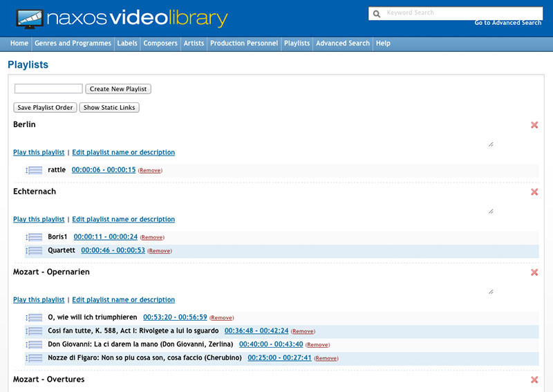Open the Composers menu
The width and height of the screenshot is (553, 392).
(160, 44)
